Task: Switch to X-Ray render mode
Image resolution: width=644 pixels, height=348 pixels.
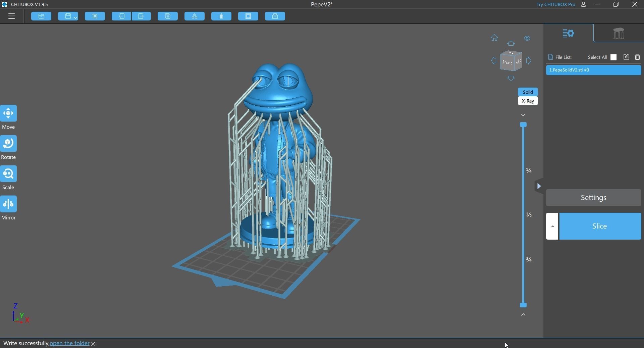Action: pyautogui.click(x=528, y=101)
